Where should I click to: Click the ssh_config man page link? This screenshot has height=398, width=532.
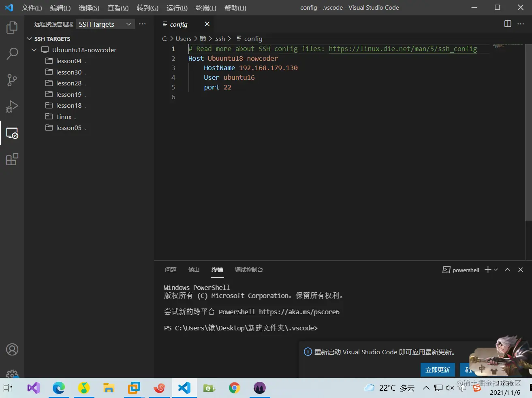coord(403,49)
